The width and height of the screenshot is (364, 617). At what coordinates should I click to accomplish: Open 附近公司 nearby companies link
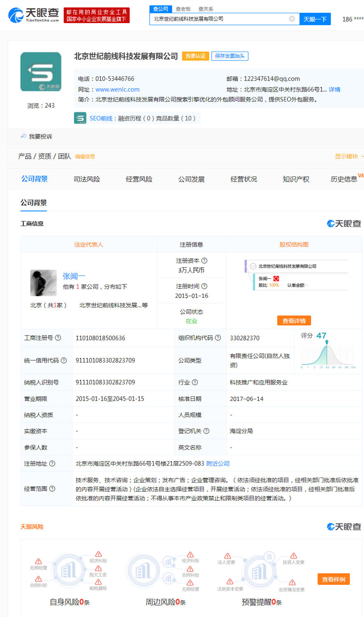218,464
